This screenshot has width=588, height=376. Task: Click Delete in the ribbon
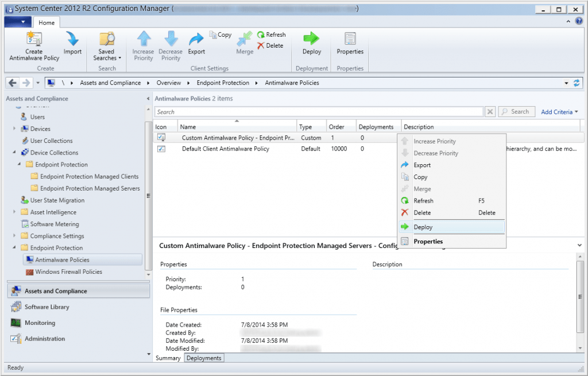coord(270,45)
